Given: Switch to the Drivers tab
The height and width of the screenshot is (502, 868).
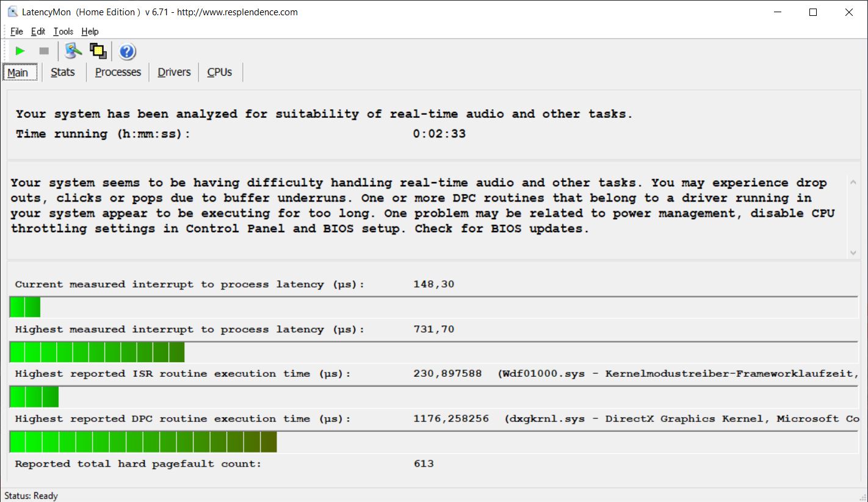Looking at the screenshot, I should (174, 72).
